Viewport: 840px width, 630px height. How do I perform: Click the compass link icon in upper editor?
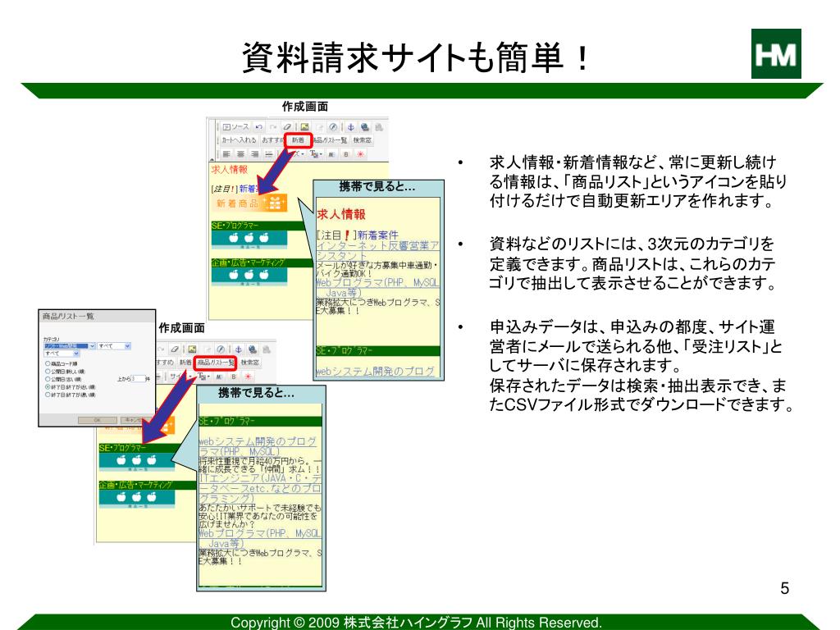[x=333, y=127]
